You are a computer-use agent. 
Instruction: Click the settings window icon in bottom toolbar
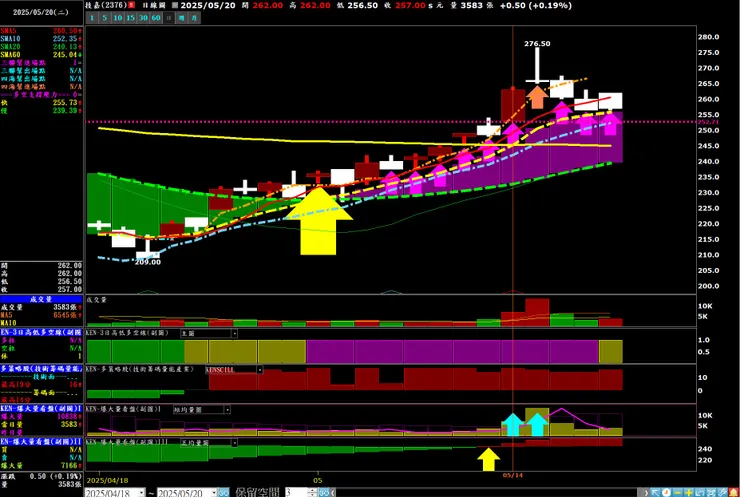pyautogui.click(x=711, y=493)
